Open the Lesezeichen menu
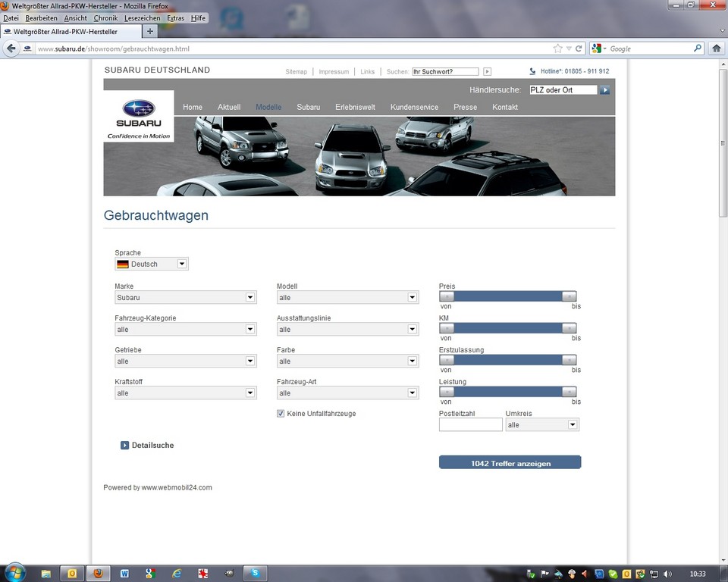728x582 pixels. [142, 18]
